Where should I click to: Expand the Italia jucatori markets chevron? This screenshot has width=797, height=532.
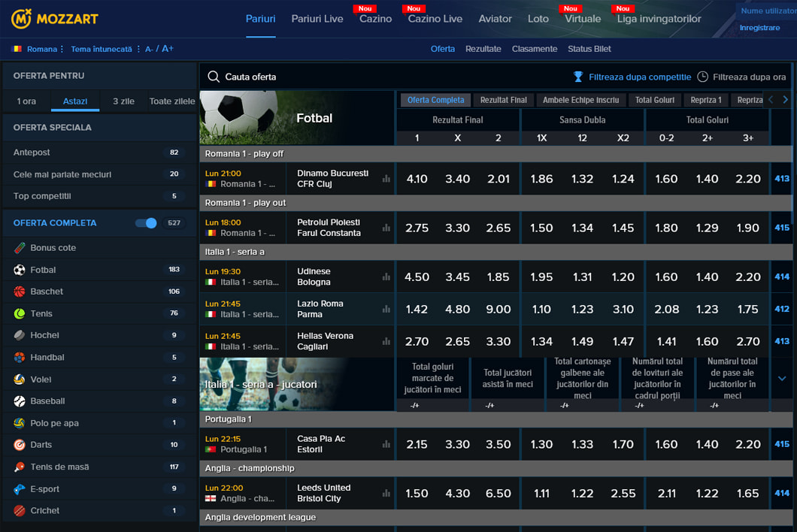pos(782,379)
